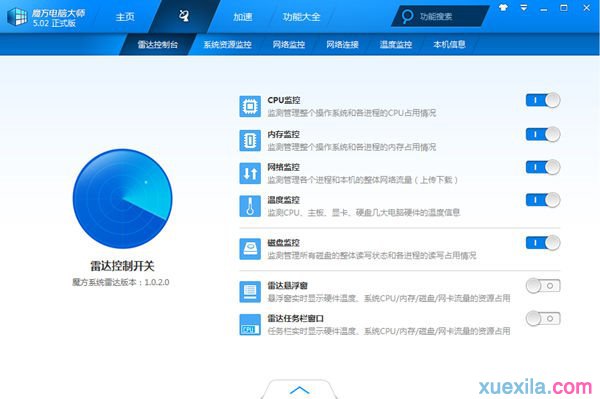The width and height of the screenshot is (600, 399).
Task: Click the 雷达任务栏窗口 CPU icon
Action: 250,325
